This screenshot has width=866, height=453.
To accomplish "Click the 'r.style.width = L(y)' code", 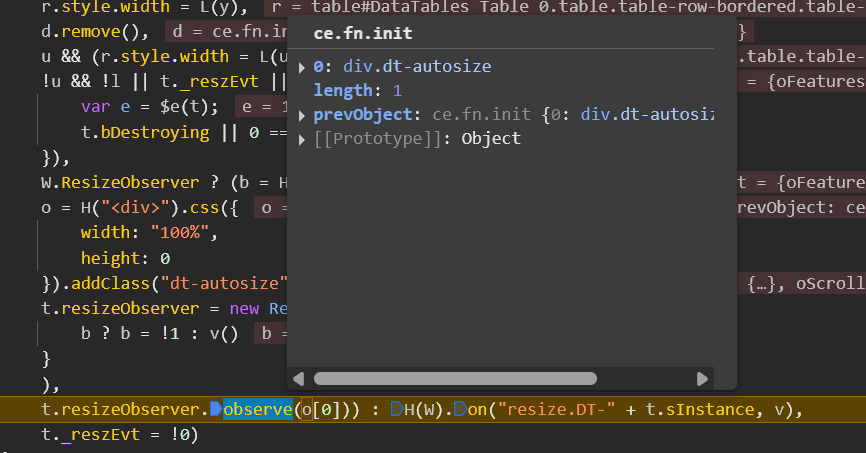I will (x=140, y=7).
